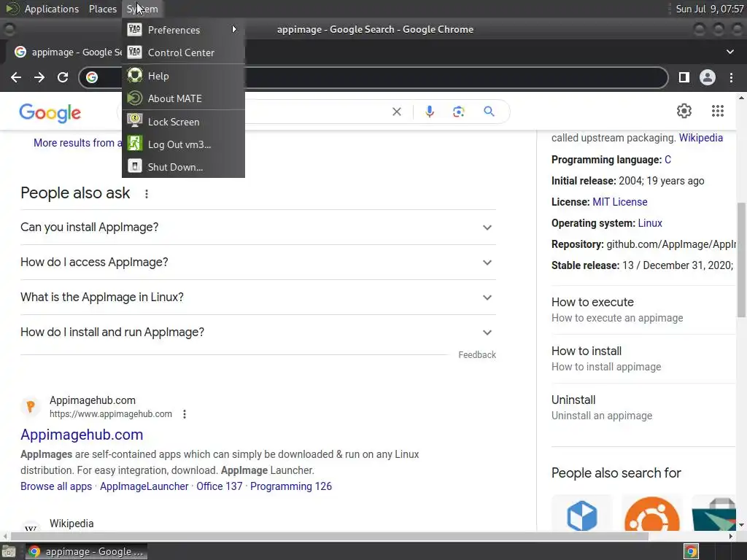Select Shut Down menu entry
The width and height of the screenshot is (747, 560).
point(183,167)
